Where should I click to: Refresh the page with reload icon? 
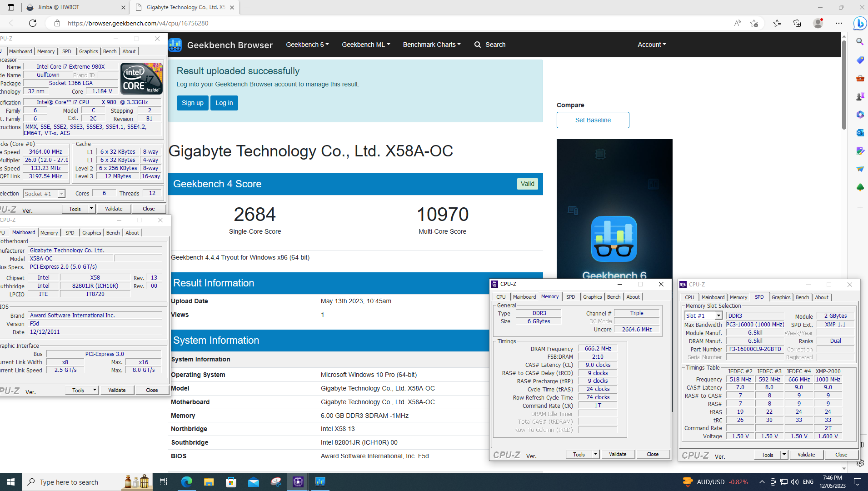point(33,23)
